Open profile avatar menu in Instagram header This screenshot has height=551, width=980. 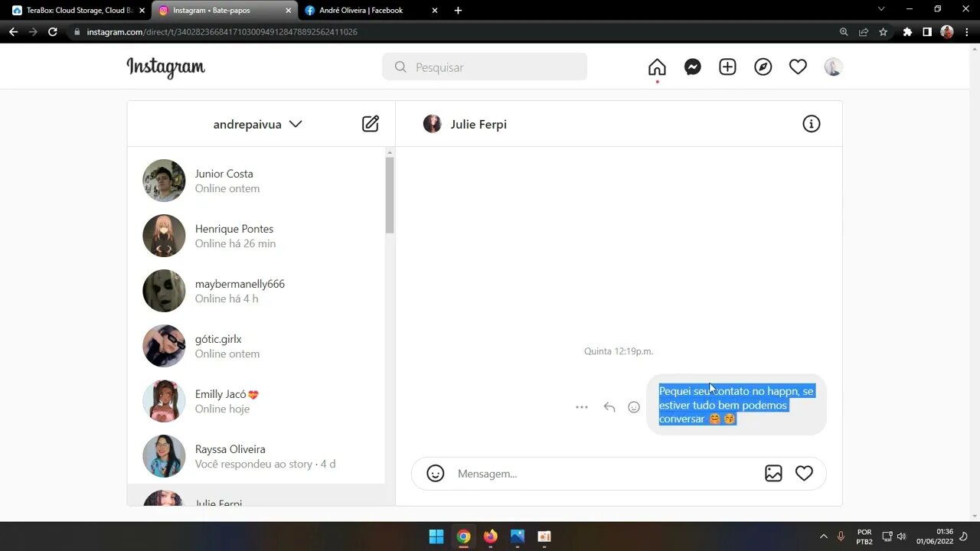coord(833,67)
